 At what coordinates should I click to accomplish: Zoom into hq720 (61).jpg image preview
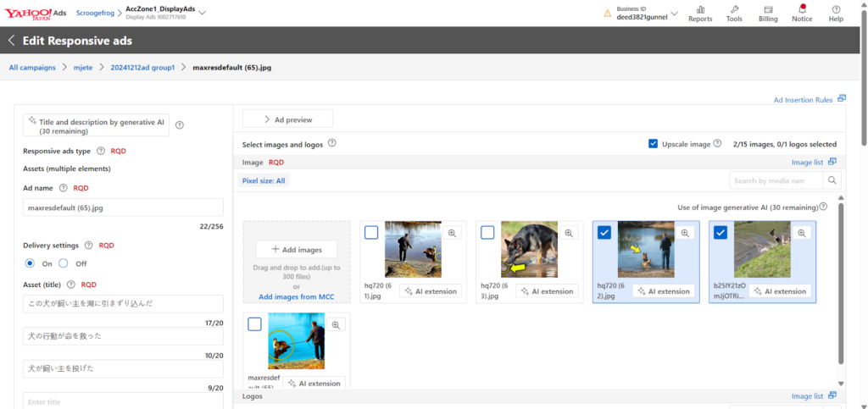click(452, 233)
